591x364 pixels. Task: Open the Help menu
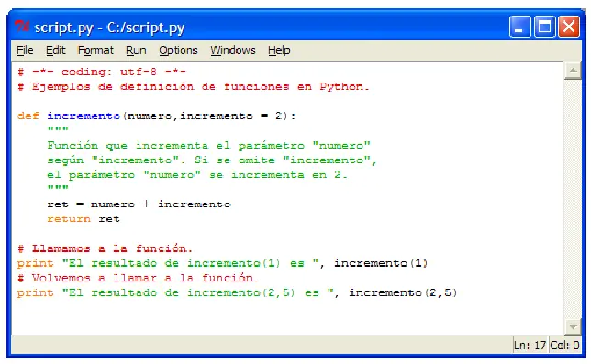[279, 50]
